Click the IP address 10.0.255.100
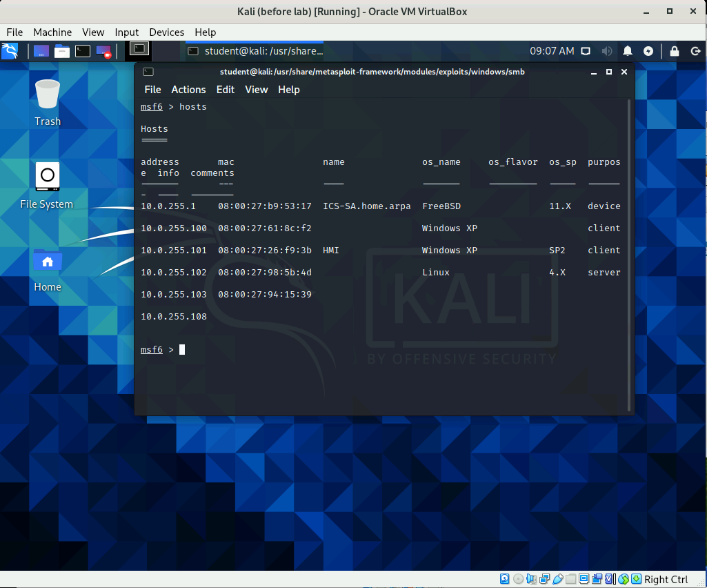 (174, 228)
